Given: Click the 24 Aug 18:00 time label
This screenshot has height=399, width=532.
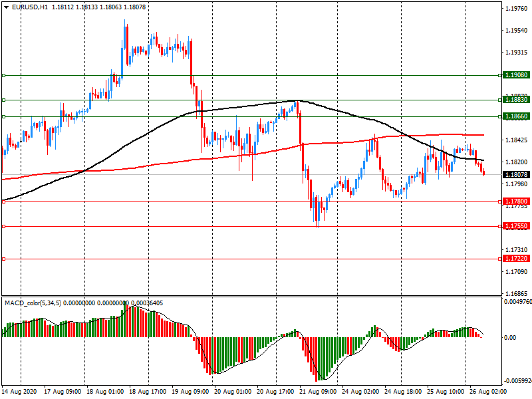Looking at the screenshot, I should coord(403,392).
